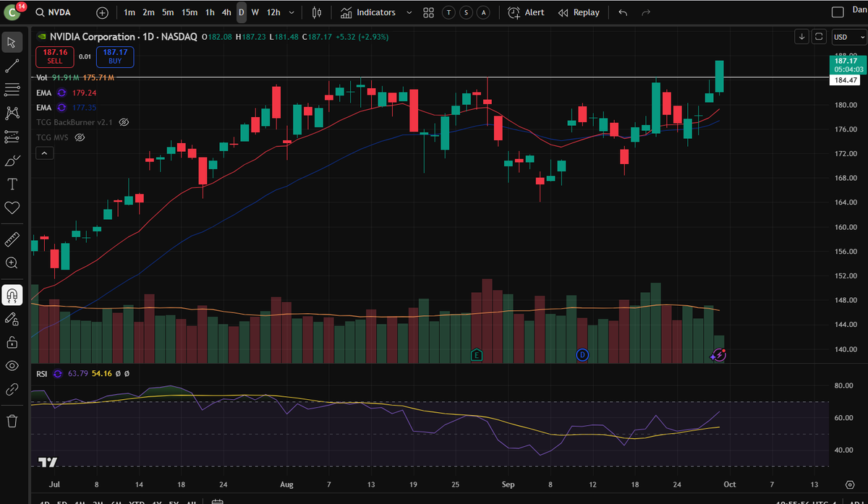
Task: Click the 187.17 current price label
Action: coord(846,65)
